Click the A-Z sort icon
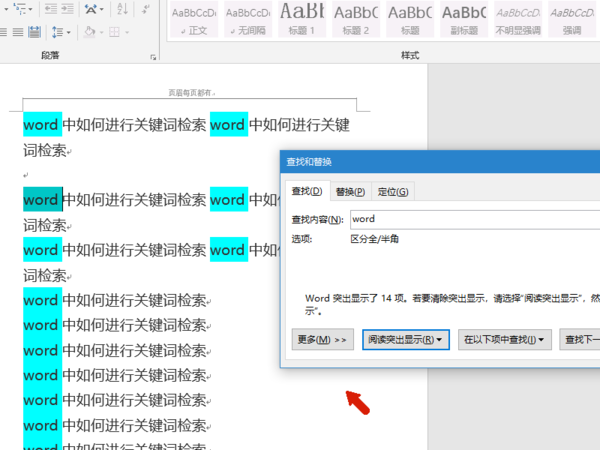600x450 pixels. (x=122, y=8)
